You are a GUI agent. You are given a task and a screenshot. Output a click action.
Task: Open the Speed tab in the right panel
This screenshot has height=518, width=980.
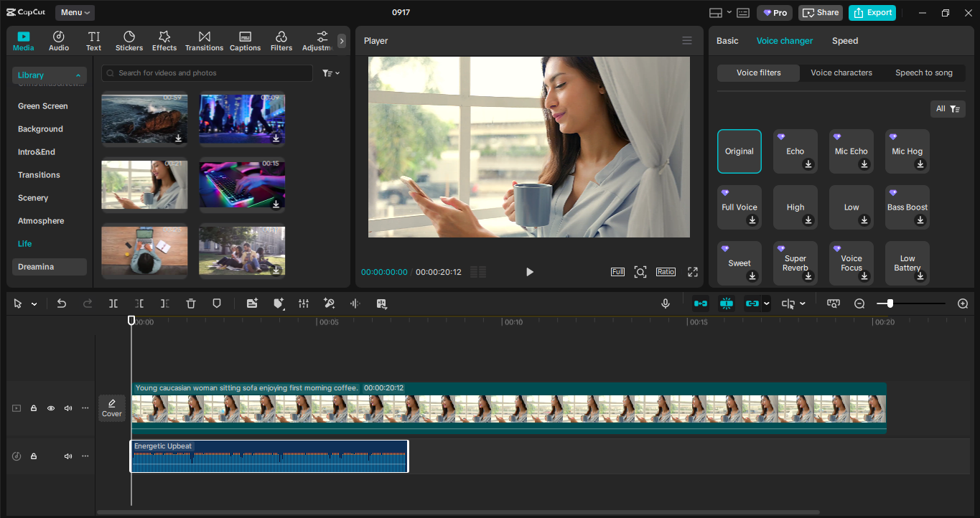tap(844, 41)
